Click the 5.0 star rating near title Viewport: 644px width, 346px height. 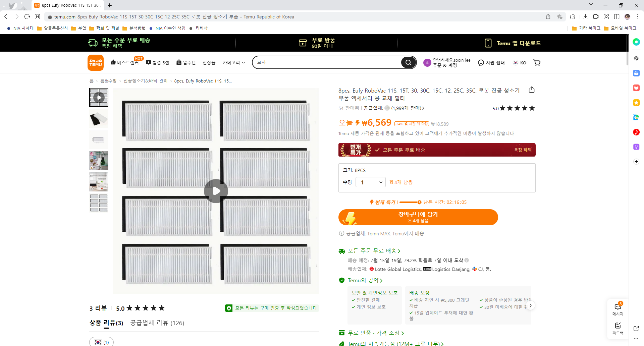(x=514, y=108)
